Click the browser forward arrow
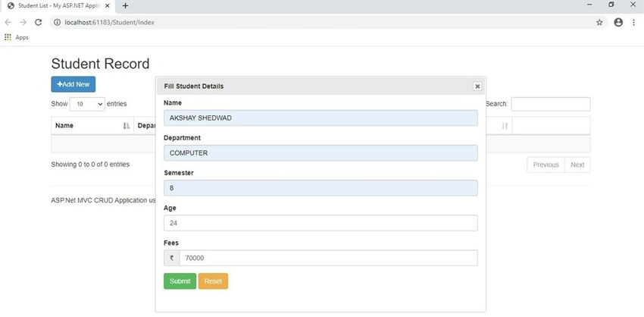Viewport: 644px width, 317px height. pyautogui.click(x=23, y=23)
